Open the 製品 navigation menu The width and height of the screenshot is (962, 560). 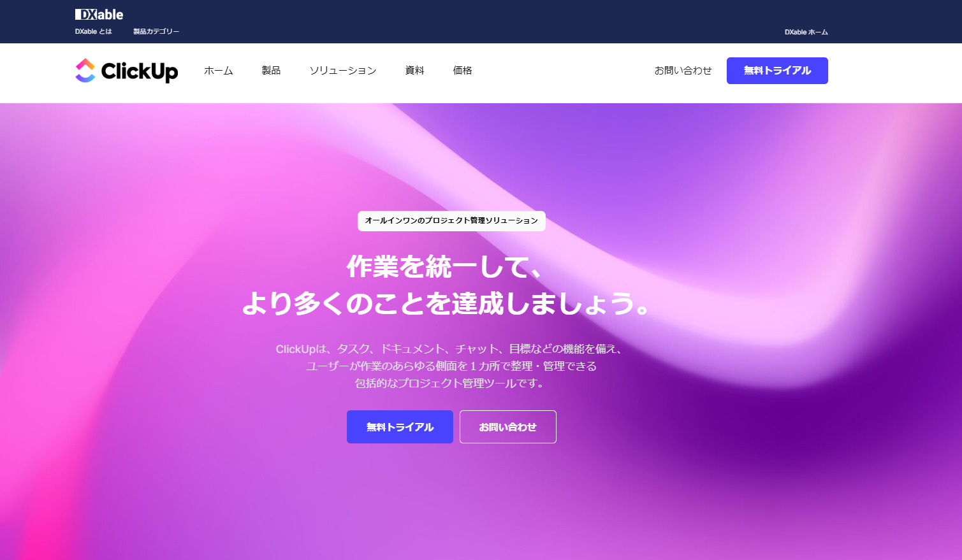271,71
